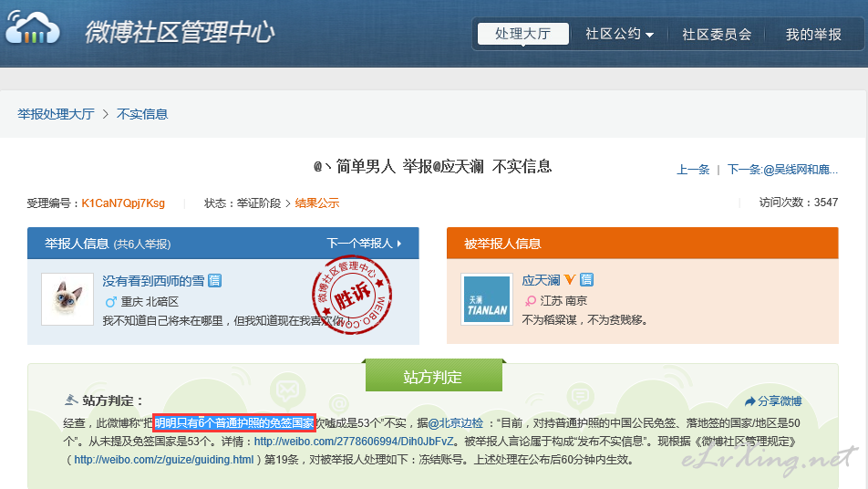The image size is (868, 489).
Task: Share verdict using 分享微博
Action: pos(773,401)
